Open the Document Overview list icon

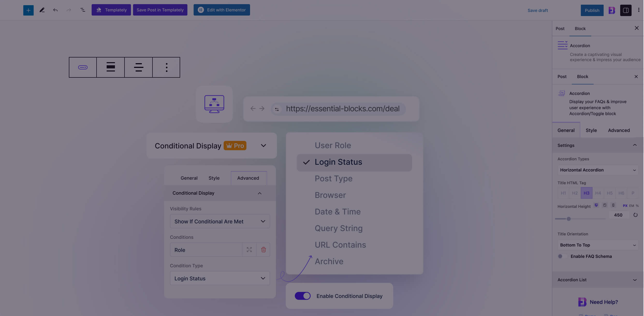[x=83, y=10]
